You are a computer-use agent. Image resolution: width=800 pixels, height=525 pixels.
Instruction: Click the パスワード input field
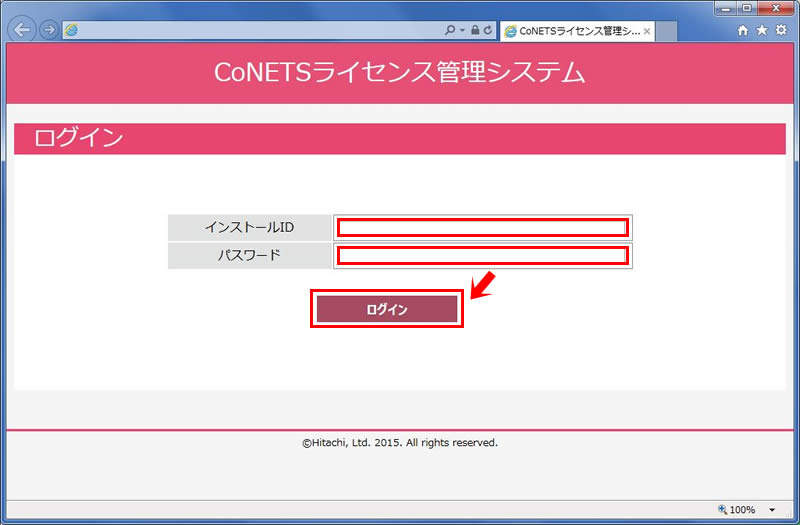click(x=483, y=256)
